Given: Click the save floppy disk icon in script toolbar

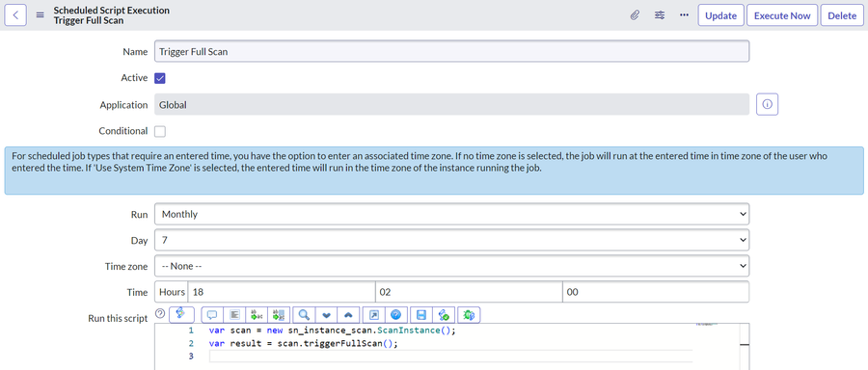Looking at the screenshot, I should click(x=420, y=315).
